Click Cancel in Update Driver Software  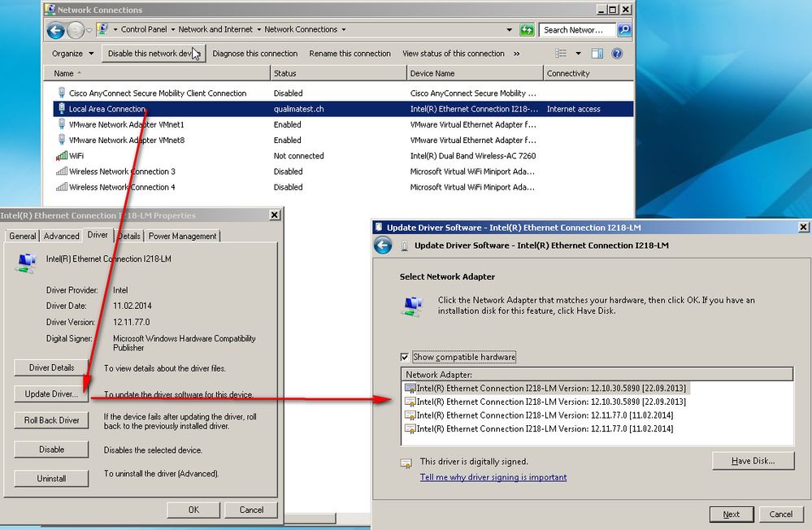coord(781,514)
